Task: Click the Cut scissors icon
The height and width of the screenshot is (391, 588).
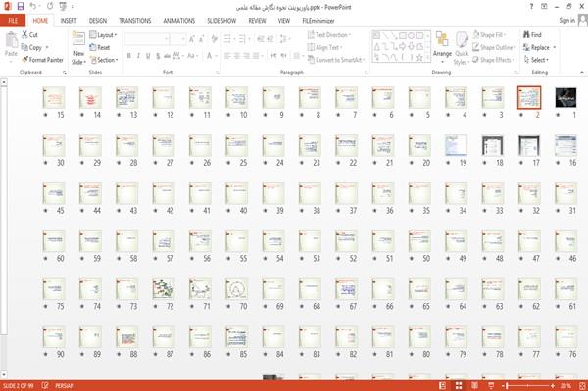Action: pyautogui.click(x=25, y=35)
